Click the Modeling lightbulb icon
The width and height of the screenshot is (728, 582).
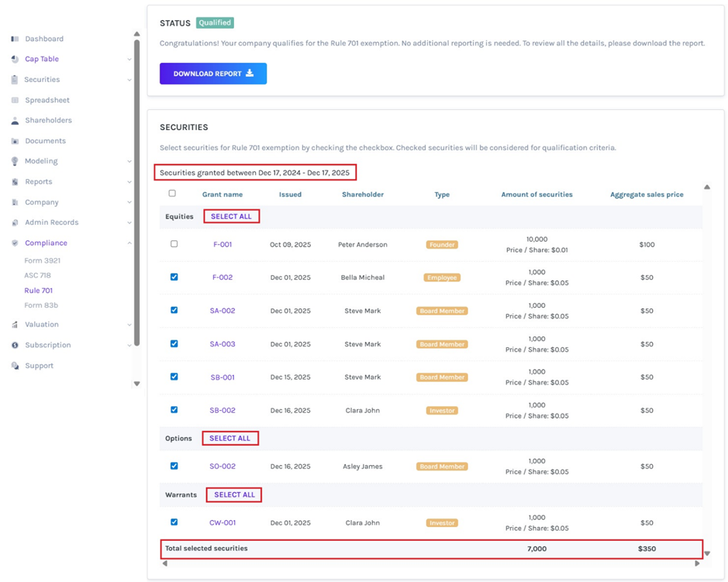(15, 161)
